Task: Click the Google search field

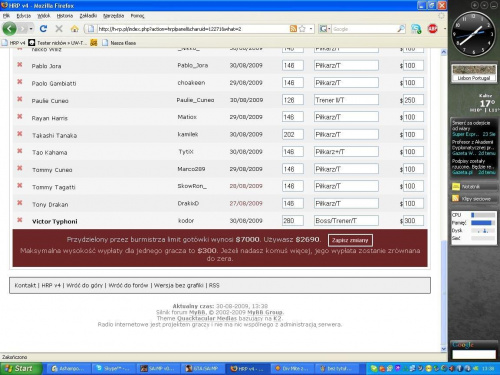Action: [x=364, y=29]
